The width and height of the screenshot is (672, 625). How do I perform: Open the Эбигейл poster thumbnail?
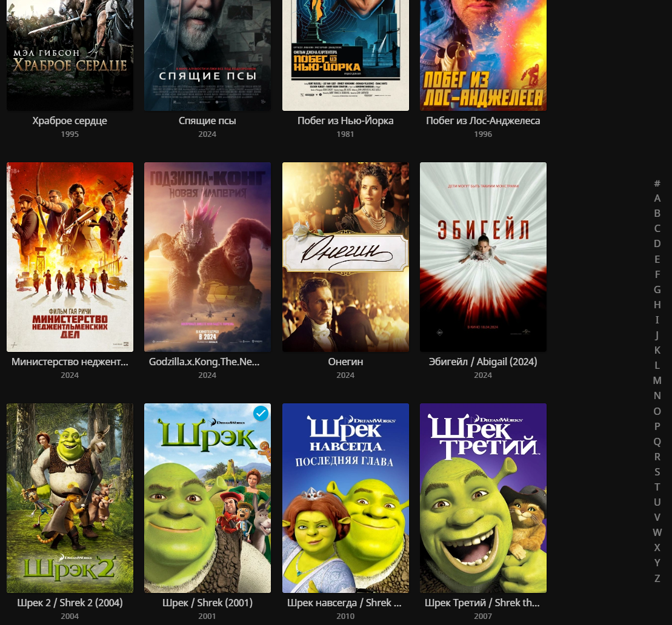(x=483, y=257)
